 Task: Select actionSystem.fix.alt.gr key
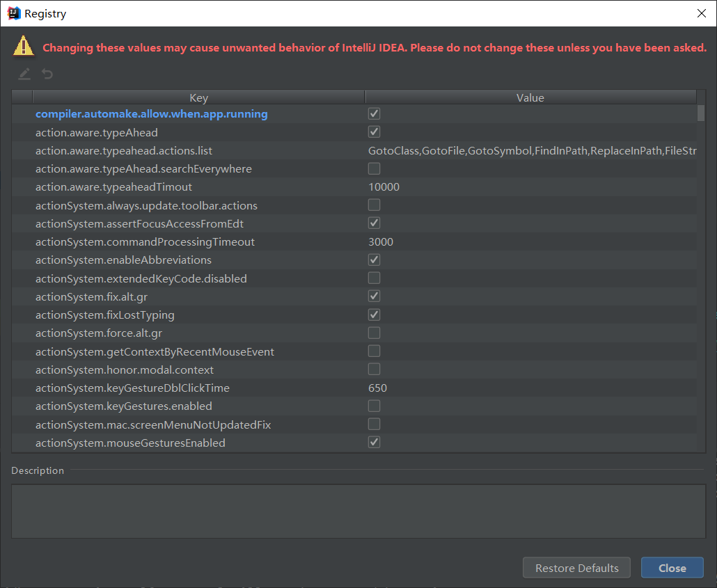(91, 296)
